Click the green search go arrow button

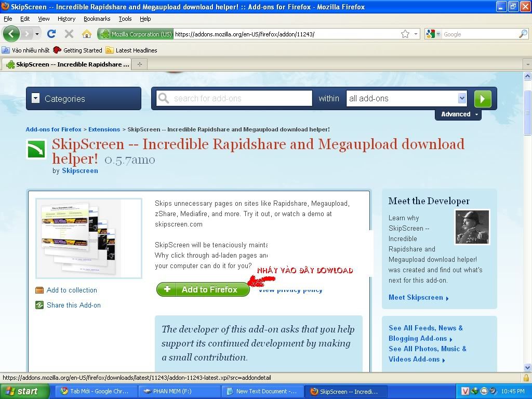[x=483, y=99]
